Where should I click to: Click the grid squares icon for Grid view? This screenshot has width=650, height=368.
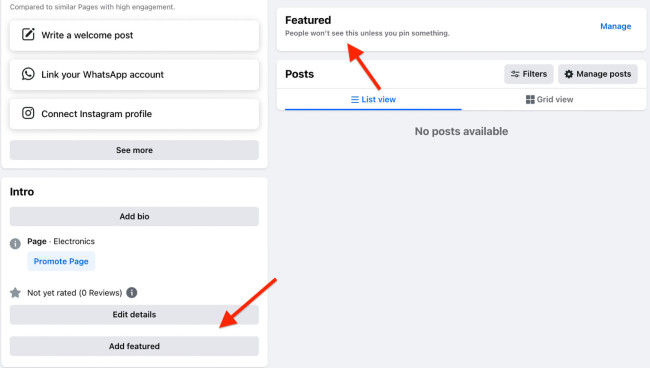(x=530, y=99)
